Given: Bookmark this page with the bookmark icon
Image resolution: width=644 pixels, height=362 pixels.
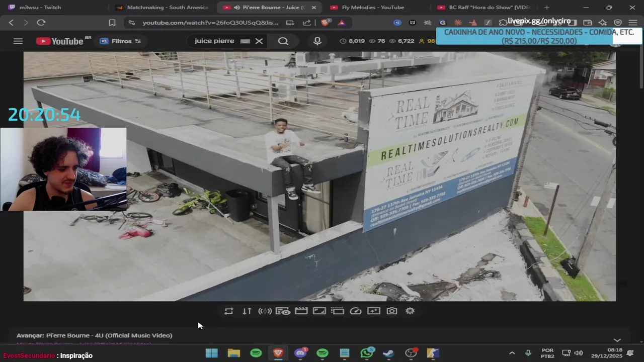Looking at the screenshot, I should [x=112, y=23].
